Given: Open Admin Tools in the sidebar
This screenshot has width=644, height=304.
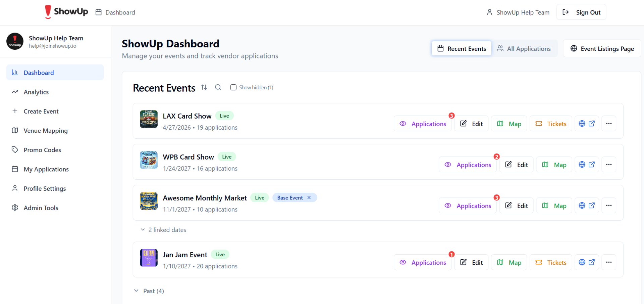Looking at the screenshot, I should (x=55, y=208).
